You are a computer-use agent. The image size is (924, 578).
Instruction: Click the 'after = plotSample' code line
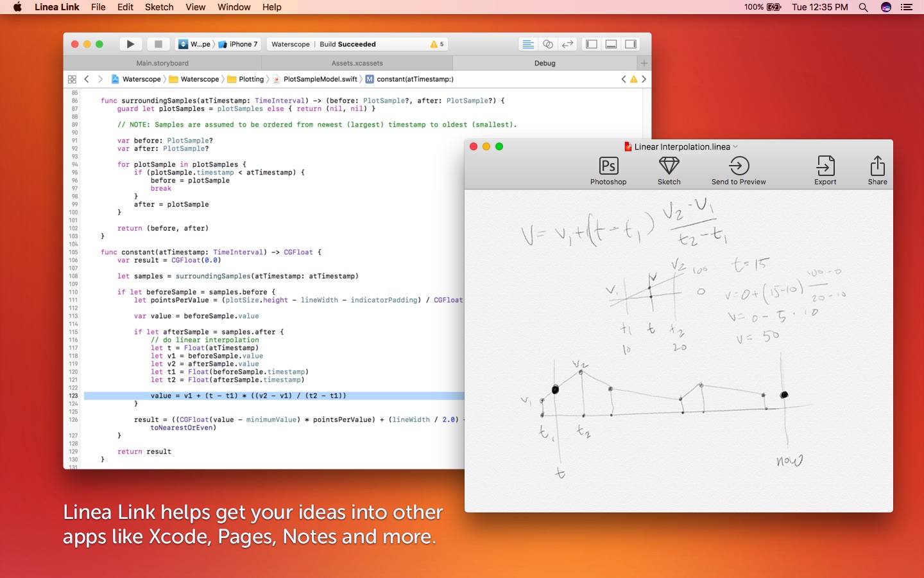[x=171, y=204]
